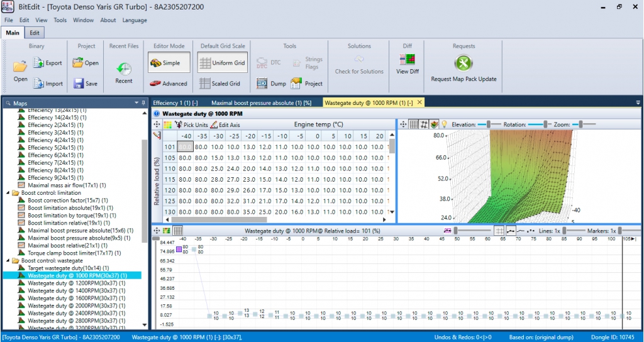Screen dimensions: 644x342
Task: Switch to the Edit ribbon tab
Action: click(x=35, y=33)
